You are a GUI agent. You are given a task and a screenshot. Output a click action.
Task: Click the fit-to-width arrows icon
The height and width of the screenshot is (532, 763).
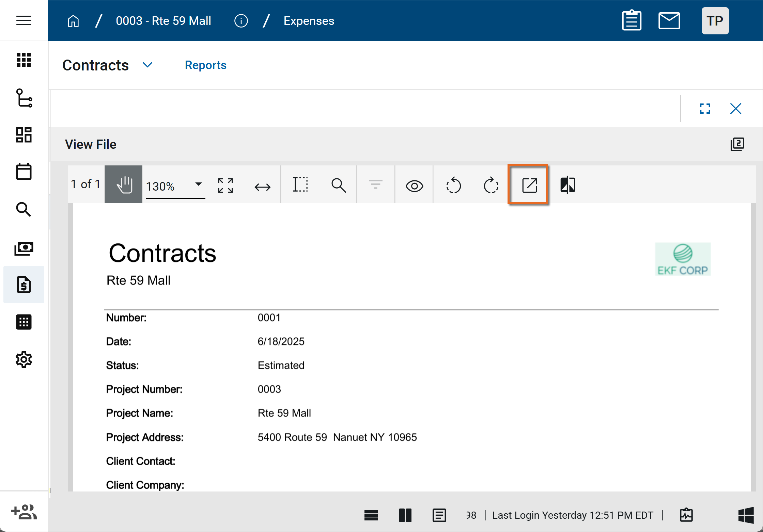(x=262, y=187)
